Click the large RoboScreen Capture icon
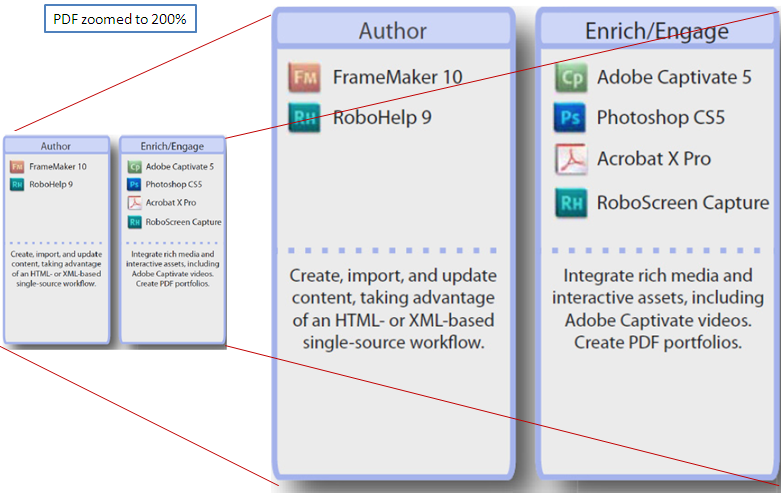Viewport: 783px width, 496px height. 571,203
